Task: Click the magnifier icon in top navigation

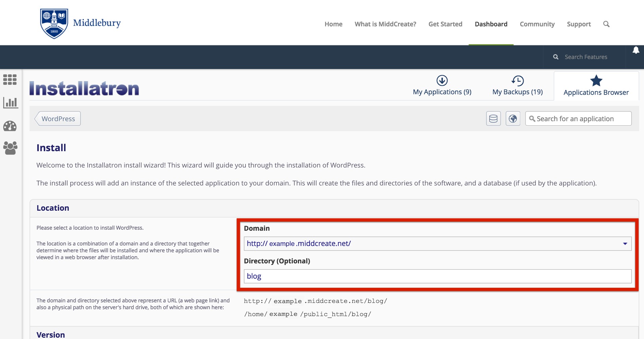Action: 606,24
